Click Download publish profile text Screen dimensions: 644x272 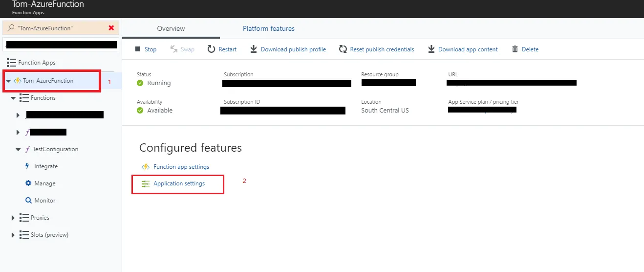coord(293,49)
